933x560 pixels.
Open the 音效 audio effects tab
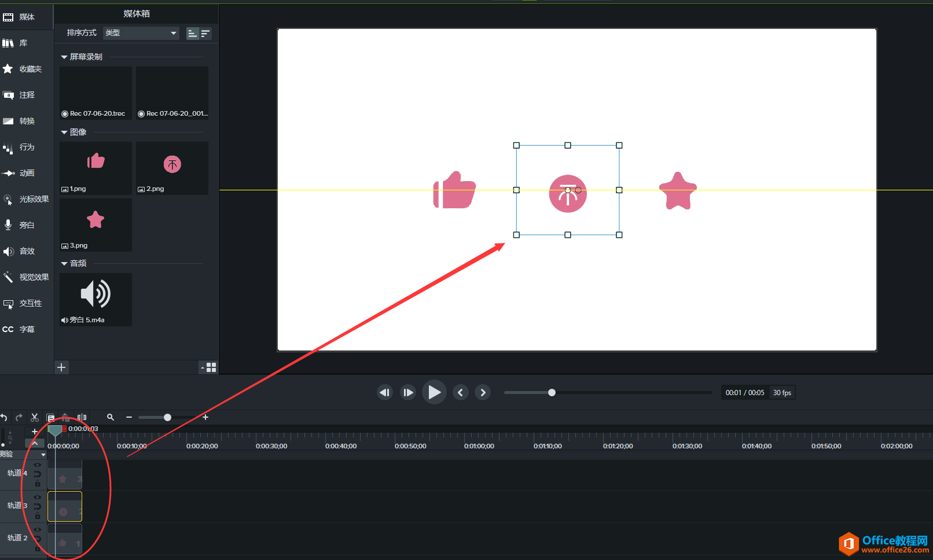pos(27,251)
